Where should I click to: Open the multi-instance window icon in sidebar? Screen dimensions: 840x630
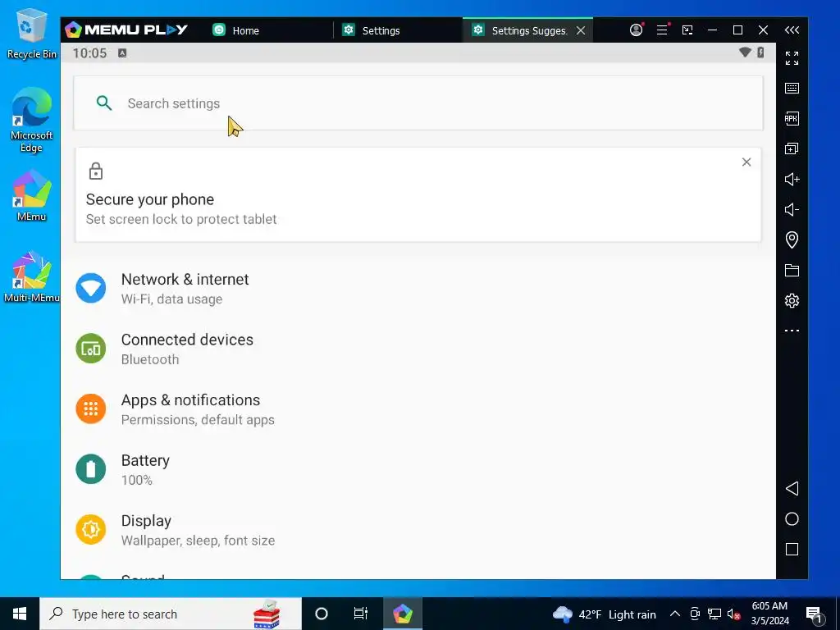[x=792, y=149]
